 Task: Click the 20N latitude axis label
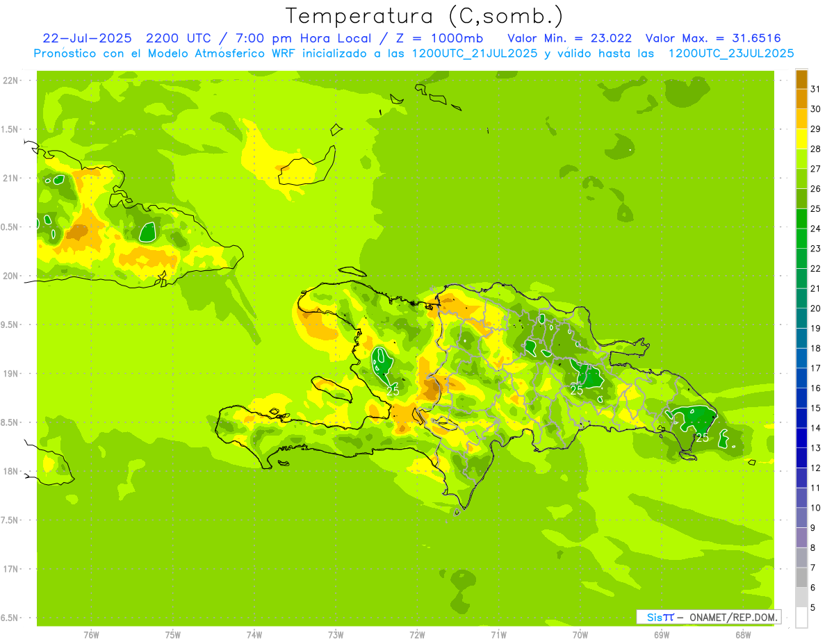tap(10, 276)
